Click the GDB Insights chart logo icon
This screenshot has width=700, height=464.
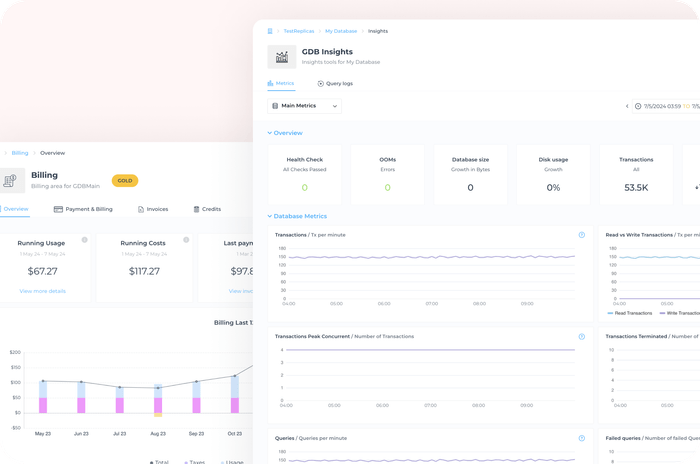(x=281, y=57)
